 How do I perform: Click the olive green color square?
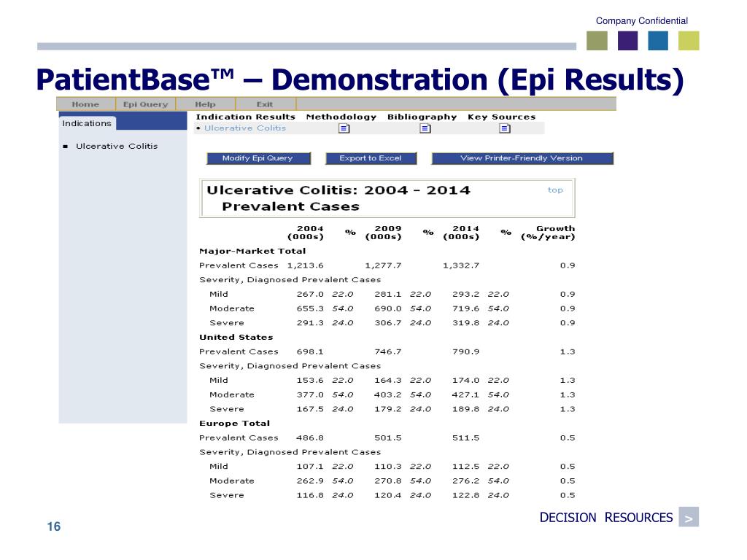tap(597, 41)
